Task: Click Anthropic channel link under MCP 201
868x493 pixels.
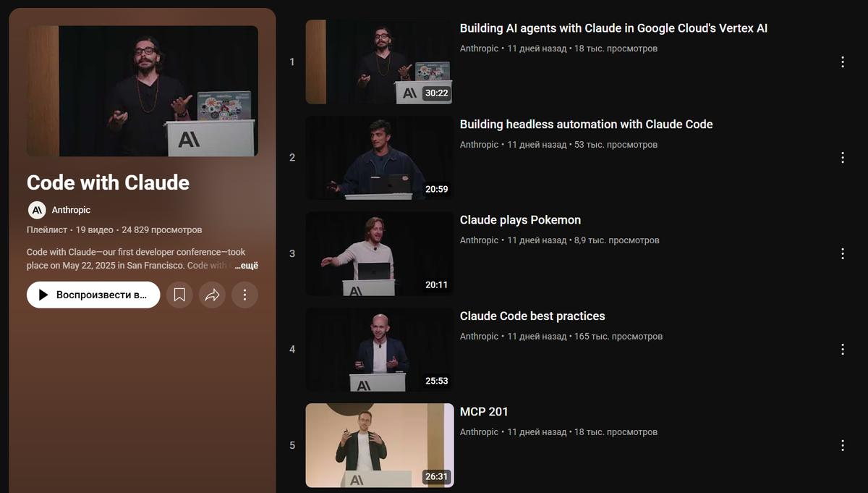Action: (x=479, y=432)
